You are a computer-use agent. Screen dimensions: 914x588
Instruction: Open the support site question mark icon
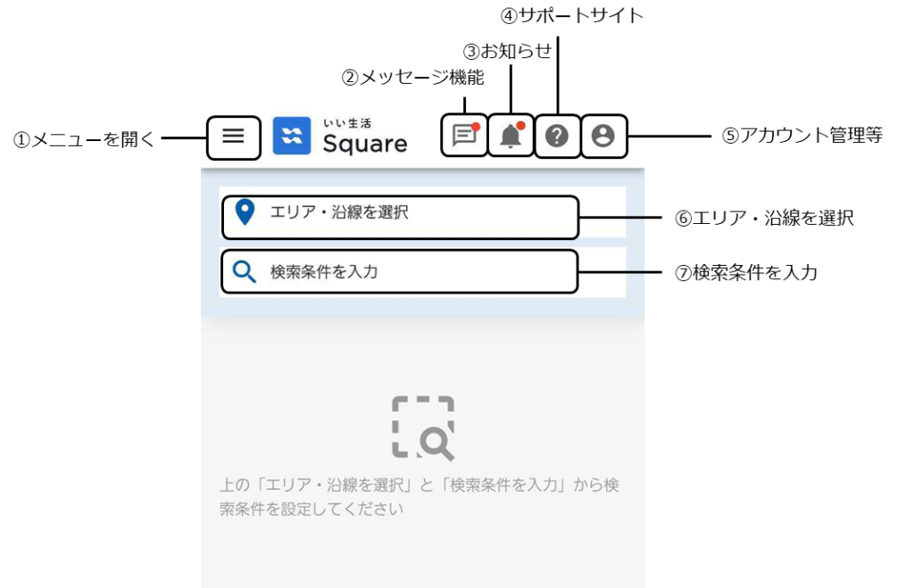557,136
